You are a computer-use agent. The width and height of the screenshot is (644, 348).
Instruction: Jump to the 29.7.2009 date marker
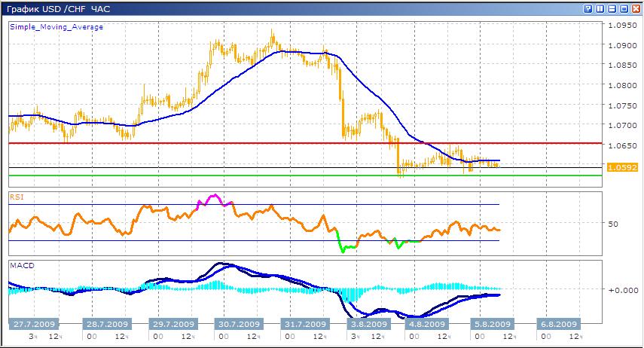pyautogui.click(x=170, y=324)
